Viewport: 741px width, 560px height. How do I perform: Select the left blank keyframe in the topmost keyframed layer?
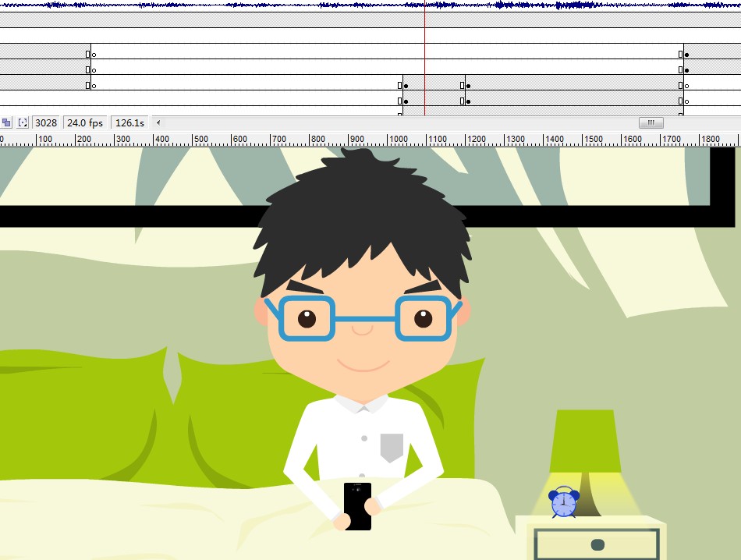point(94,55)
